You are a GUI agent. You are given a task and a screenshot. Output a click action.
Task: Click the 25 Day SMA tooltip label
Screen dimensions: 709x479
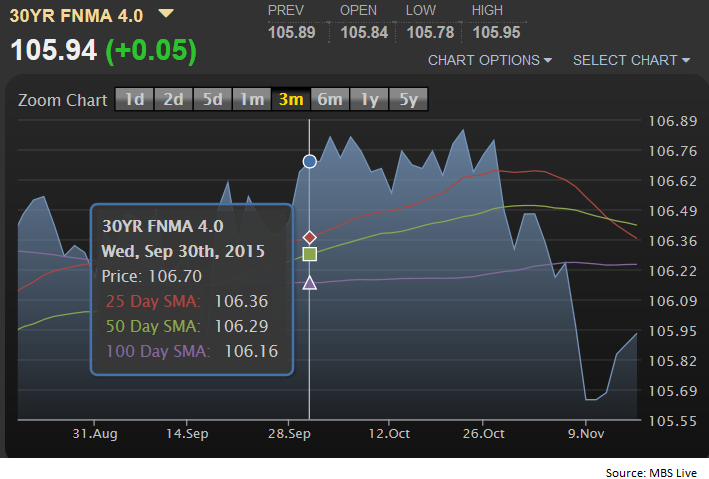click(153, 301)
